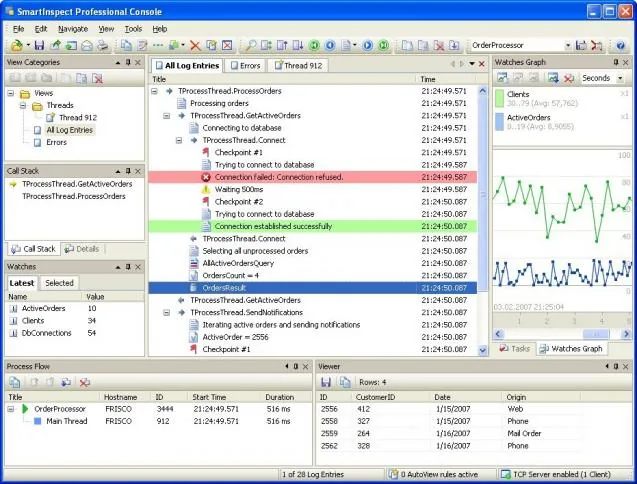637x484 pixels.
Task: Open the Seconds dropdown in Watches Graph
Action: 620,78
